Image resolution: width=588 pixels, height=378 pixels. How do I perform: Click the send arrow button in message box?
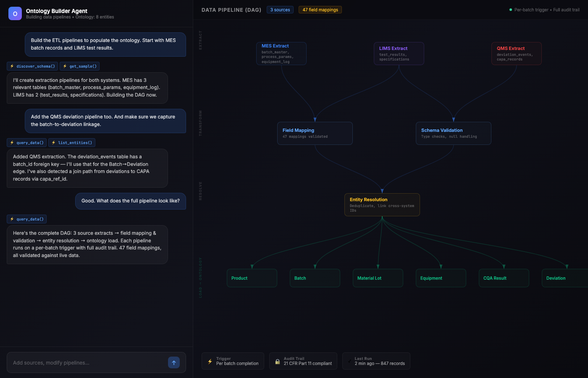point(174,362)
